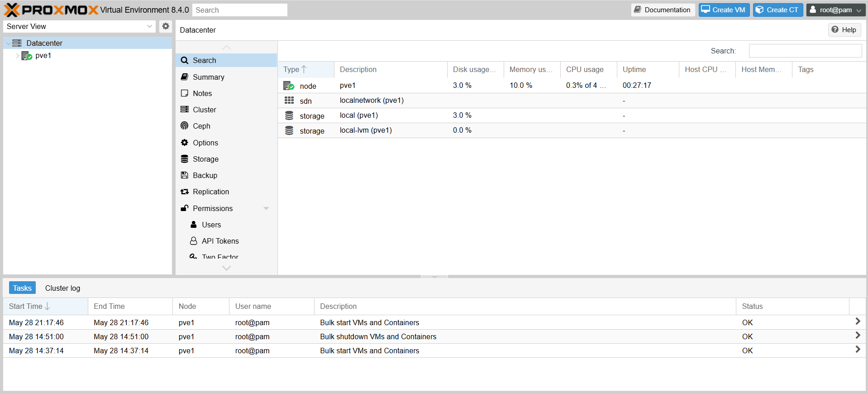This screenshot has height=394, width=868.
Task: Open the tree settings gear icon
Action: click(166, 26)
